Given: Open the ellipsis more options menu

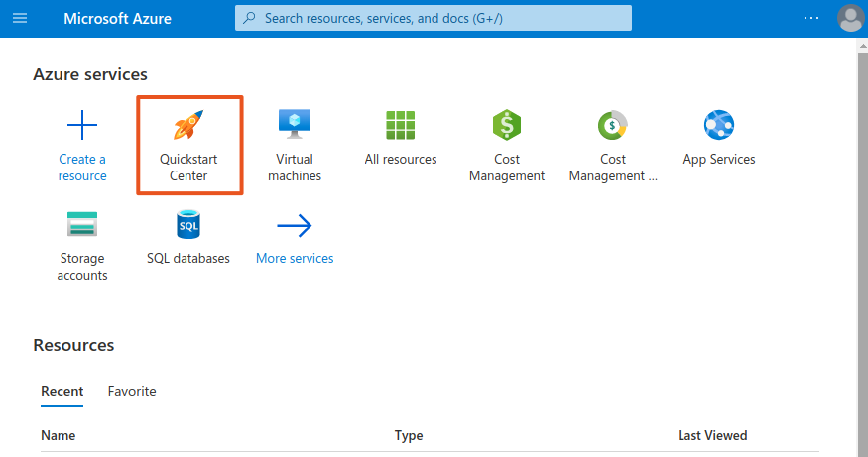Looking at the screenshot, I should tap(811, 18).
